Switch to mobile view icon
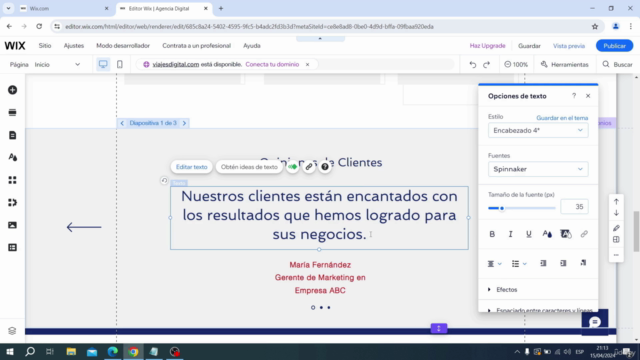640x360 pixels. 120,64
